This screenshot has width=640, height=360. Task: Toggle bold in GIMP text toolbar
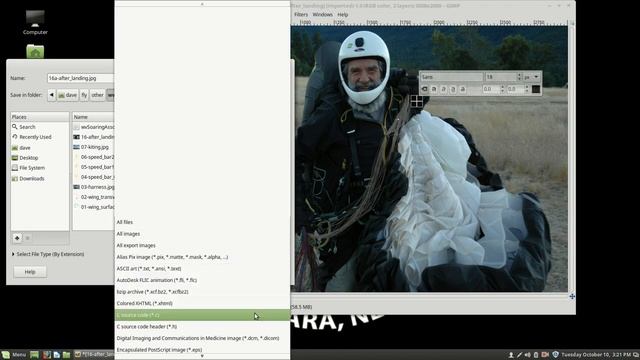[434, 89]
